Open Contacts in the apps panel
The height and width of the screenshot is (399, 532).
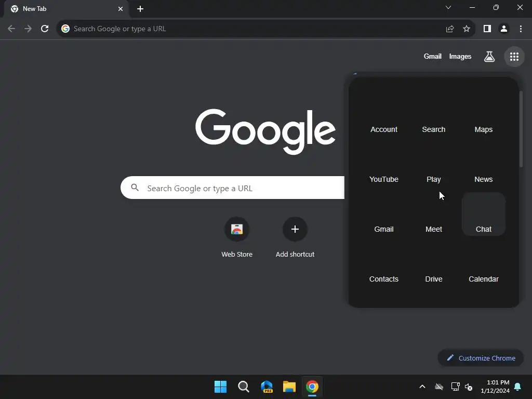click(x=384, y=265)
